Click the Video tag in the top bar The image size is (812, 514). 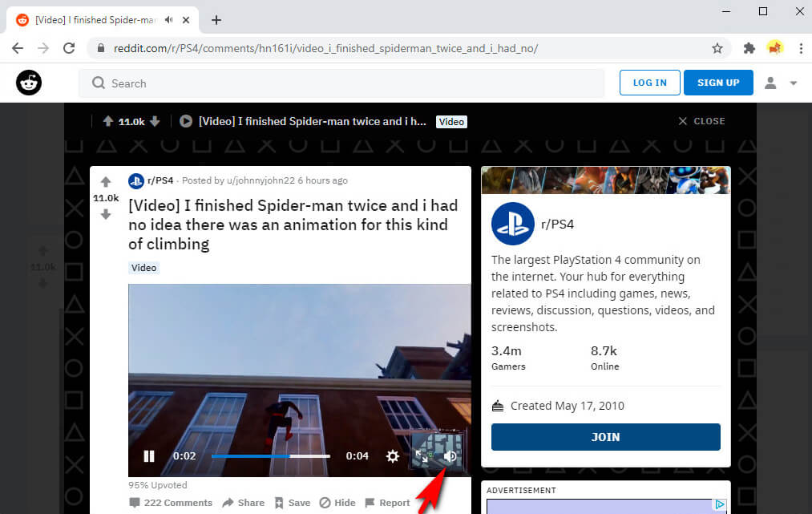451,122
